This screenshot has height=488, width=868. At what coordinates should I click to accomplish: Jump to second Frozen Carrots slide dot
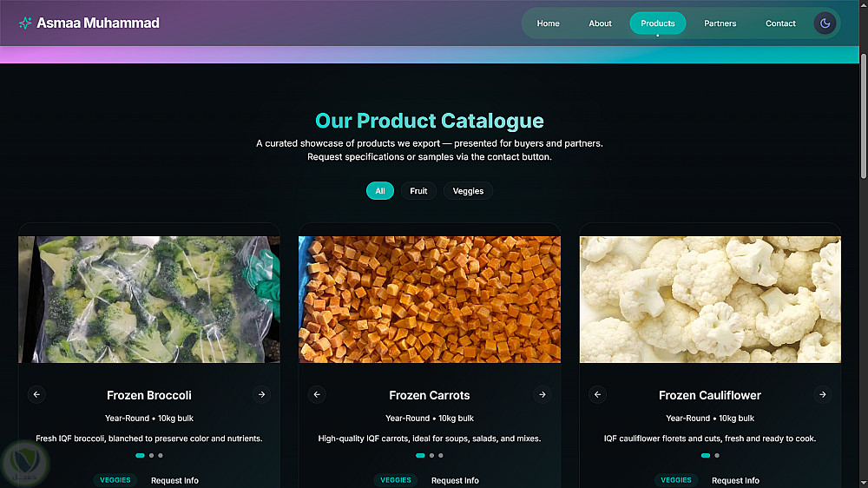point(431,455)
